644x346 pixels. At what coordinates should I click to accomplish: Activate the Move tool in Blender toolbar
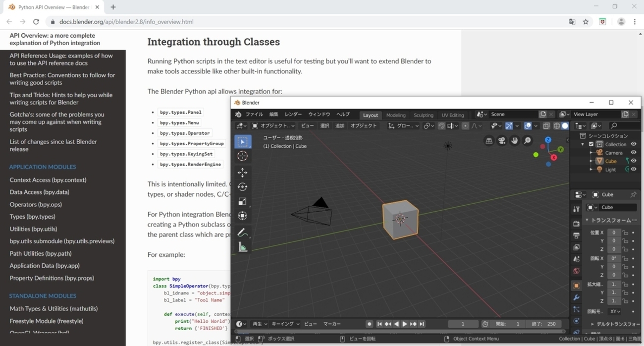coord(243,173)
